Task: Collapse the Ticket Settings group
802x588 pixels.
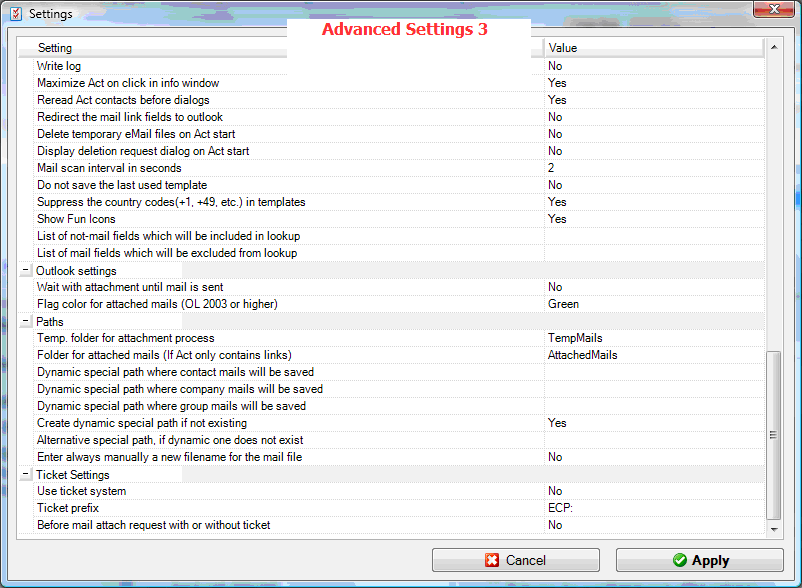Action: [x=26, y=475]
